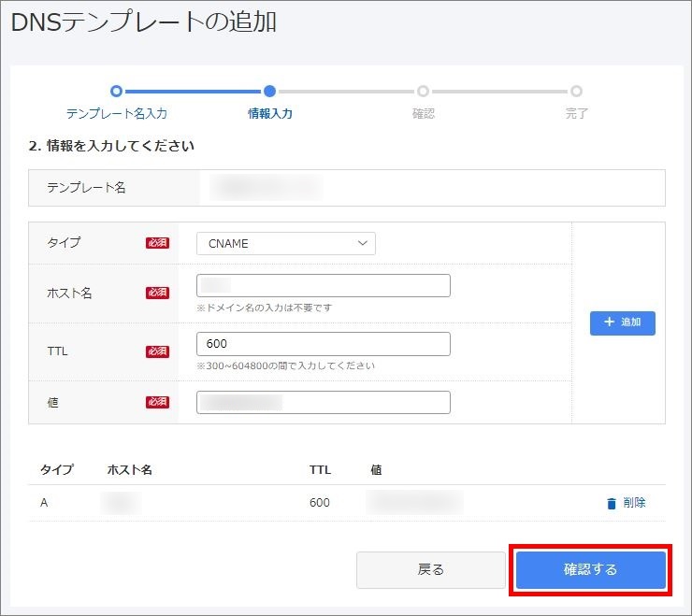This screenshot has width=692, height=616.
Task: Open the タイプ dropdown showing CNAME
Action: click(x=286, y=244)
